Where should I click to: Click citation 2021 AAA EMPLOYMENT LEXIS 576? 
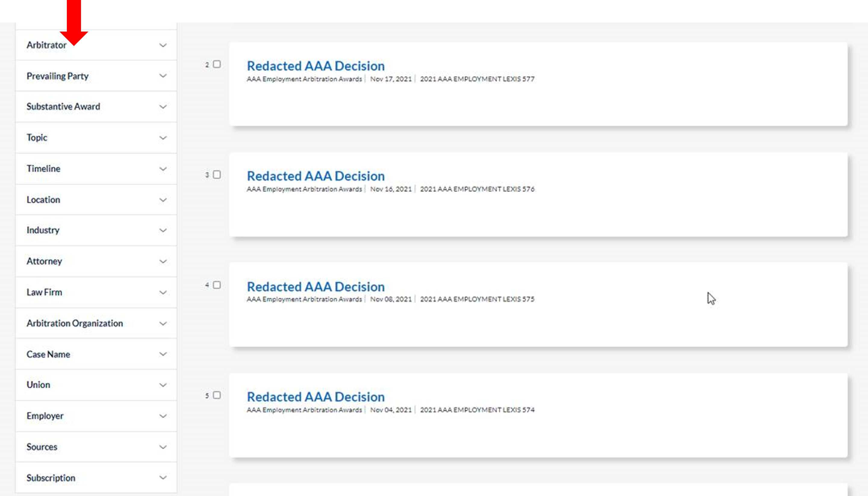(477, 189)
